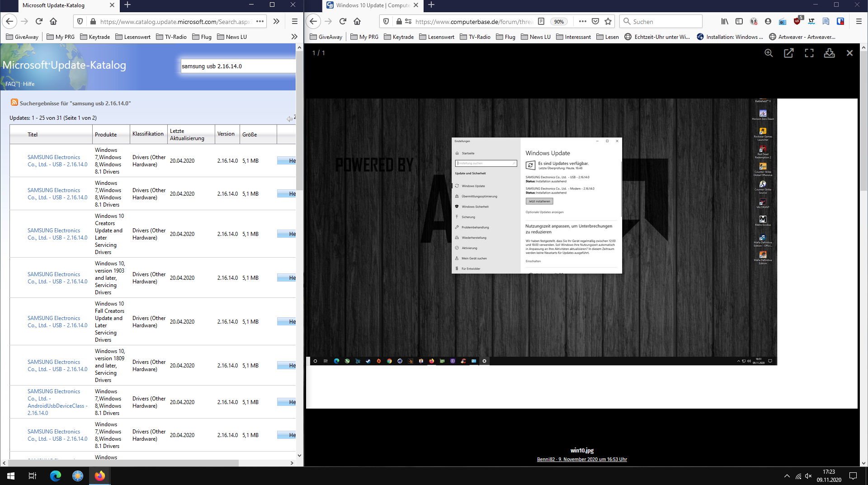Viewport: 868px width, 485px height.
Task: Zoom into the win10.jpg lightbox image
Action: coord(769,53)
